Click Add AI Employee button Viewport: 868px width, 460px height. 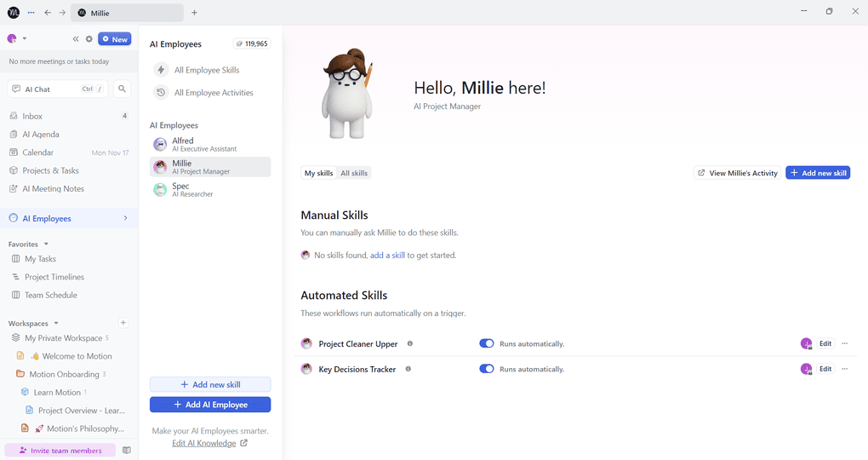[210, 405]
